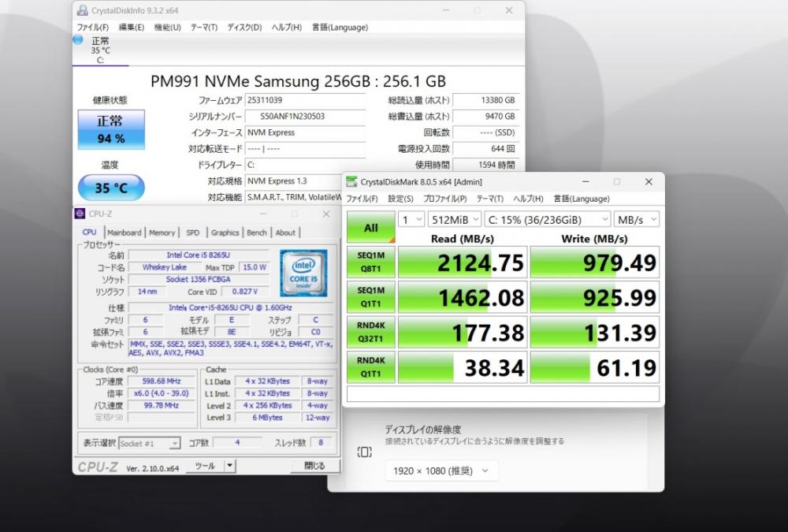The width and height of the screenshot is (788, 532).
Task: Open ヘルプ(H) menu in CrystalDiskInfo
Action: click(x=287, y=27)
